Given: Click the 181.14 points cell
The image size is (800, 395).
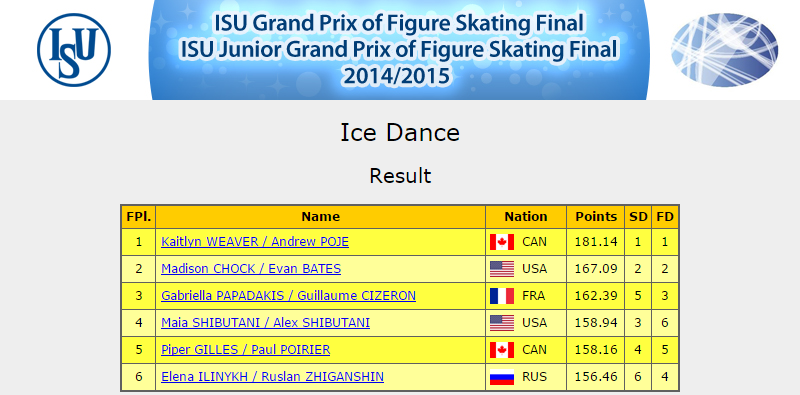Looking at the screenshot, I should coord(596,242).
